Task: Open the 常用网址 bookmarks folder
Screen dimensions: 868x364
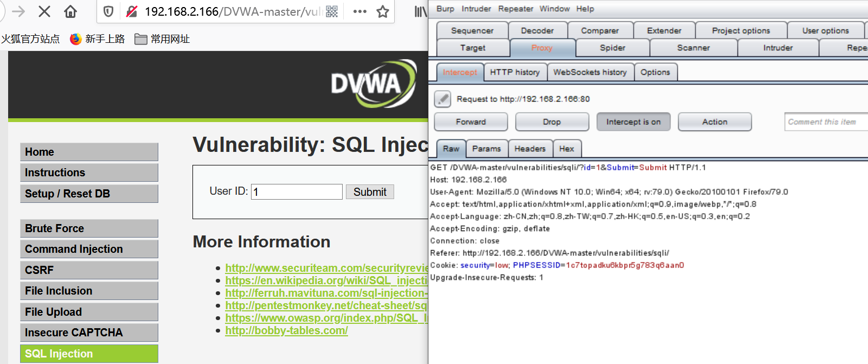Action: click(163, 39)
